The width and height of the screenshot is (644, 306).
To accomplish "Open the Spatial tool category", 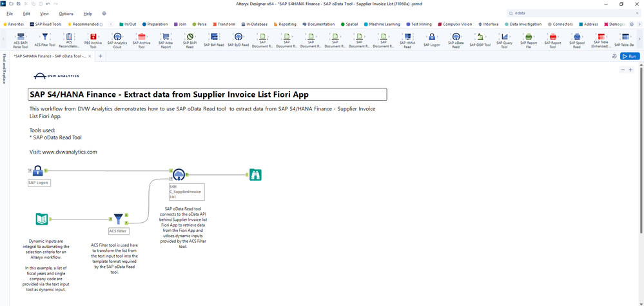I will (x=349, y=25).
